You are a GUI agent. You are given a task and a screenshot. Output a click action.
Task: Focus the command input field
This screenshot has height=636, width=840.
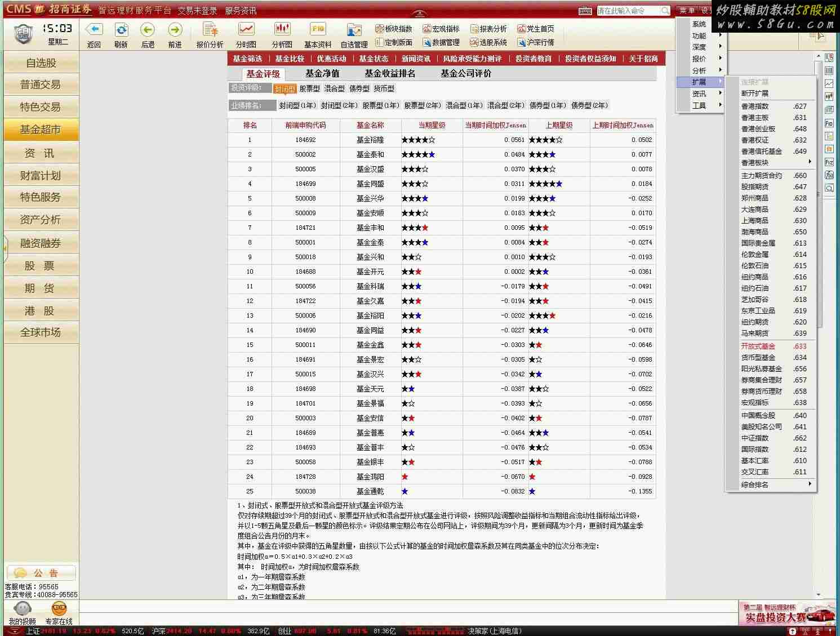click(628, 11)
